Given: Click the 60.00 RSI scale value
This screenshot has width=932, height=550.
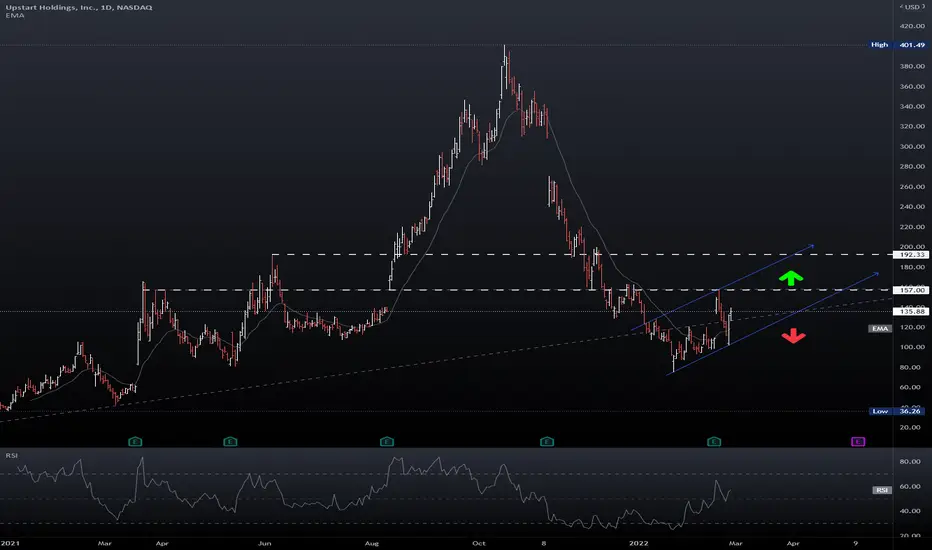Looking at the screenshot, I should (x=910, y=486).
